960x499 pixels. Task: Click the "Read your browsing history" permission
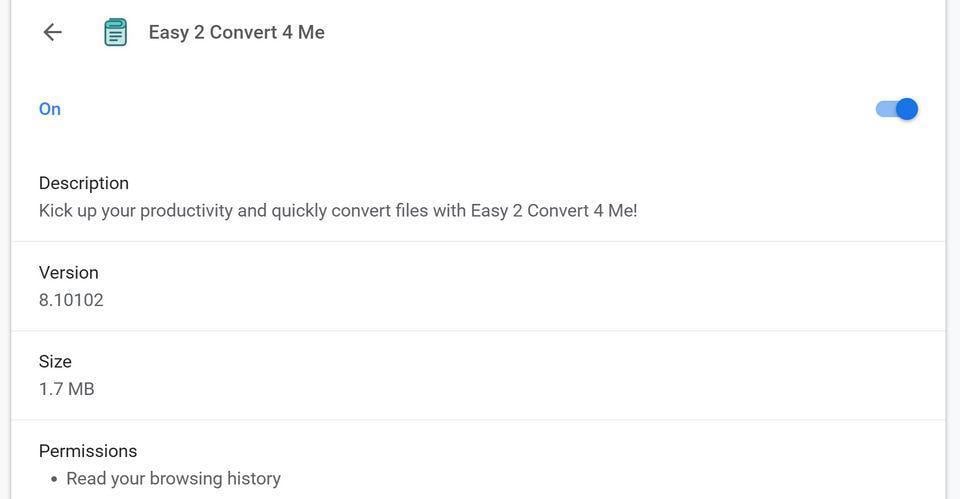pos(173,479)
